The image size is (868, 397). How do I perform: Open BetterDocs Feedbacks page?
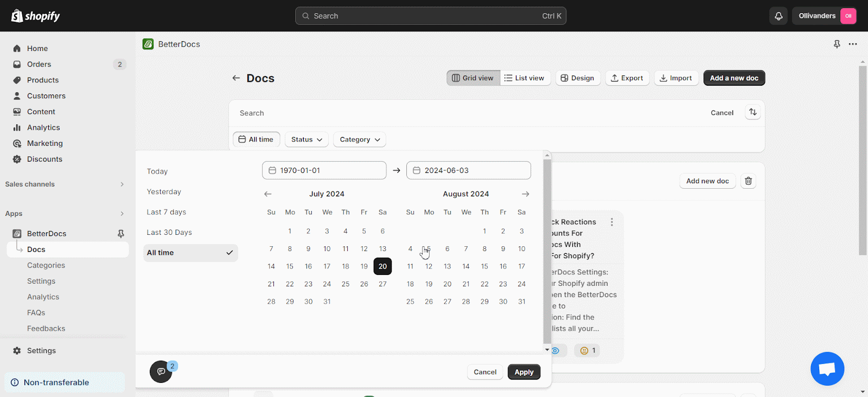(x=46, y=328)
